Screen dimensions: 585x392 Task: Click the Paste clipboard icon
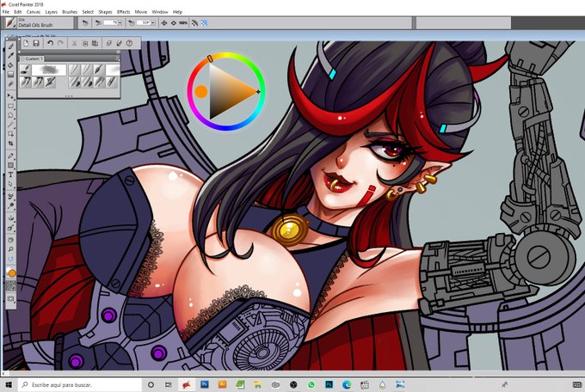(95, 43)
